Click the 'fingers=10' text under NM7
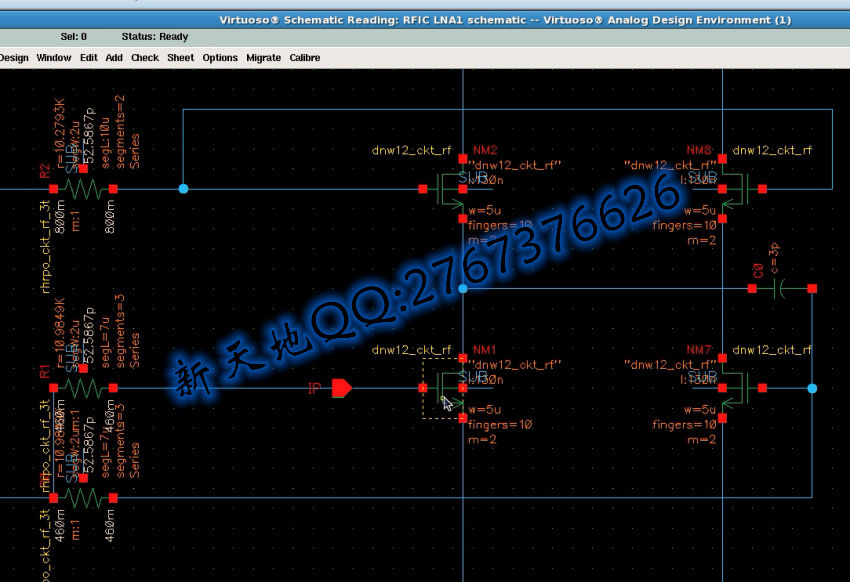This screenshot has width=850, height=582. coord(684,424)
